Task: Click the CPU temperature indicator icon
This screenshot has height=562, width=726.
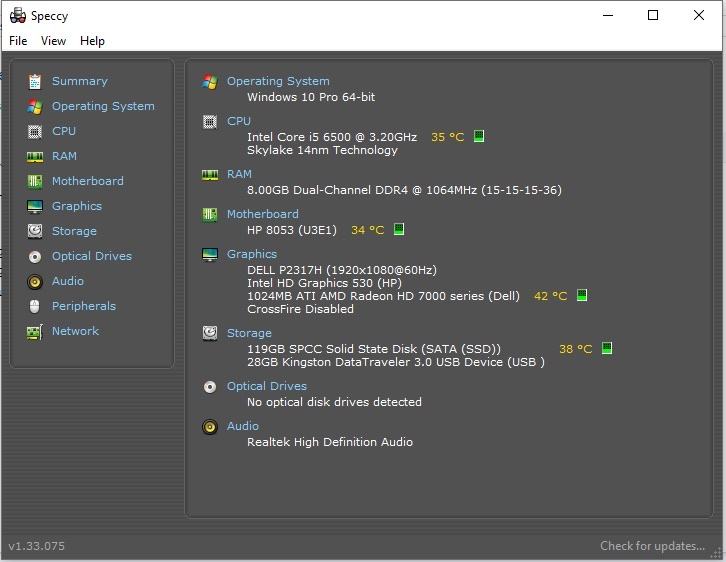Action: (479, 136)
